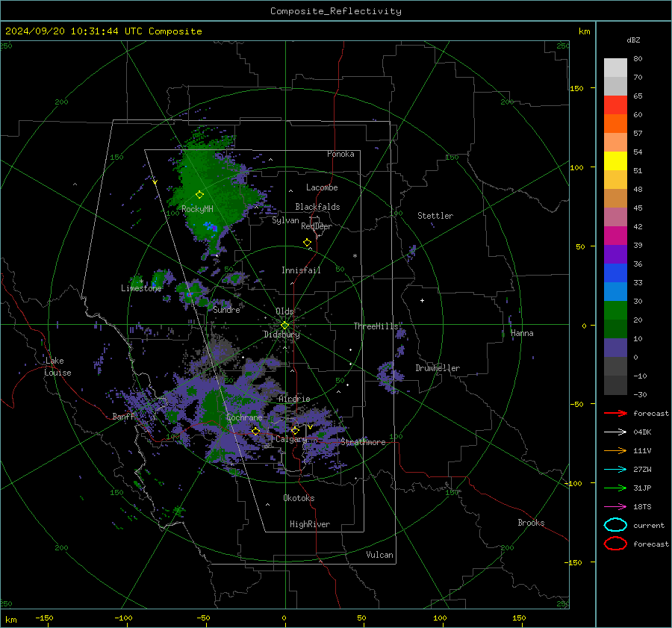Click the Vulcan label
Viewport: 672px width, 628px height.
click(x=379, y=555)
